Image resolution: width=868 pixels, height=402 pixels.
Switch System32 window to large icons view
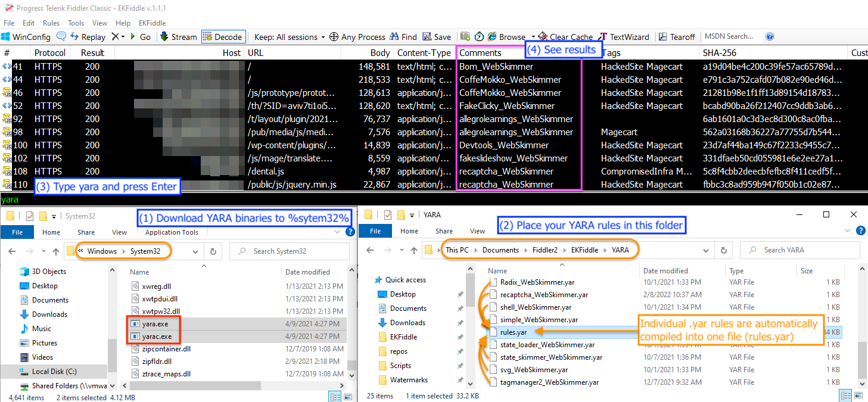point(348,397)
